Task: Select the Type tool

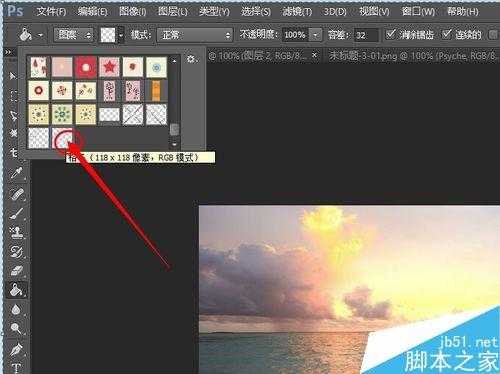Action: coord(16,368)
